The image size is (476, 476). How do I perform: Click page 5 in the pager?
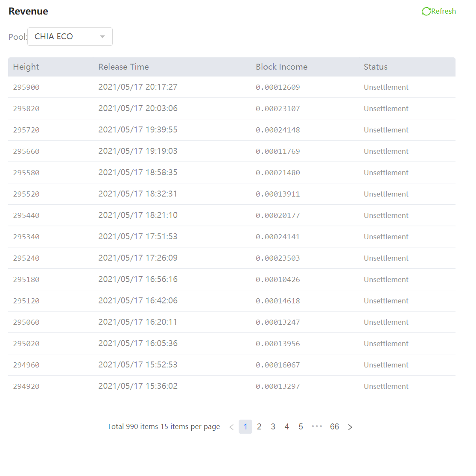301,426
